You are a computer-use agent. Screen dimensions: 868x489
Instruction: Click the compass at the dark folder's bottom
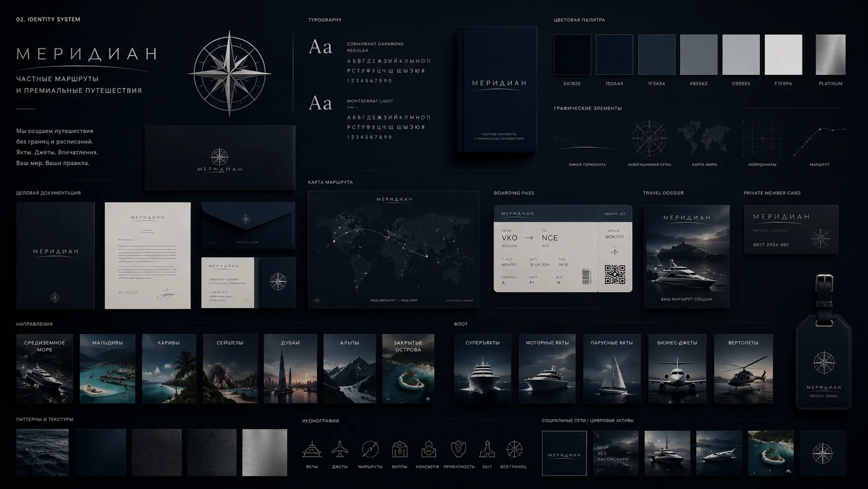click(x=55, y=297)
